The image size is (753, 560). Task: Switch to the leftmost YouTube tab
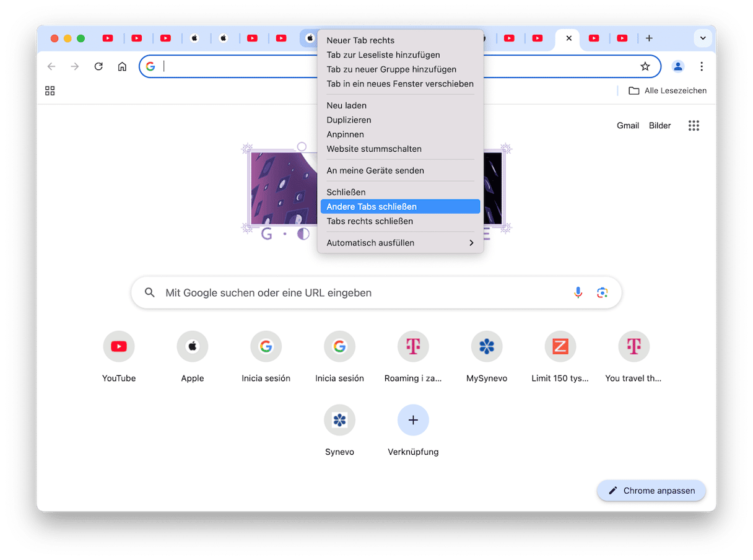pyautogui.click(x=108, y=38)
